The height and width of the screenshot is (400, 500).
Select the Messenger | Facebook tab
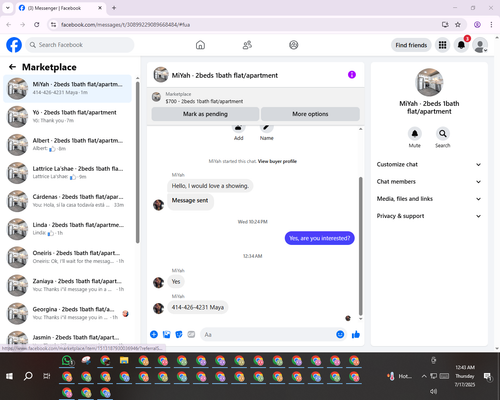coord(60,8)
